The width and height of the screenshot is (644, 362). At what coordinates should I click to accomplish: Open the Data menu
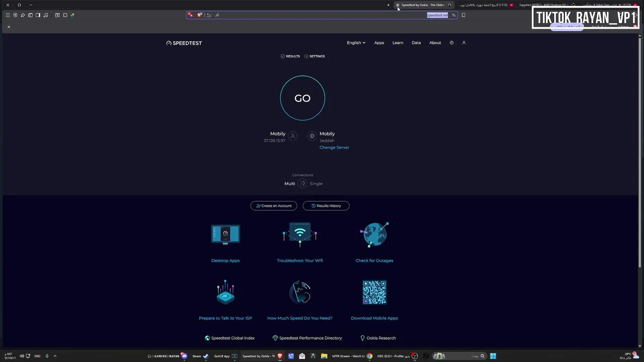tap(416, 43)
